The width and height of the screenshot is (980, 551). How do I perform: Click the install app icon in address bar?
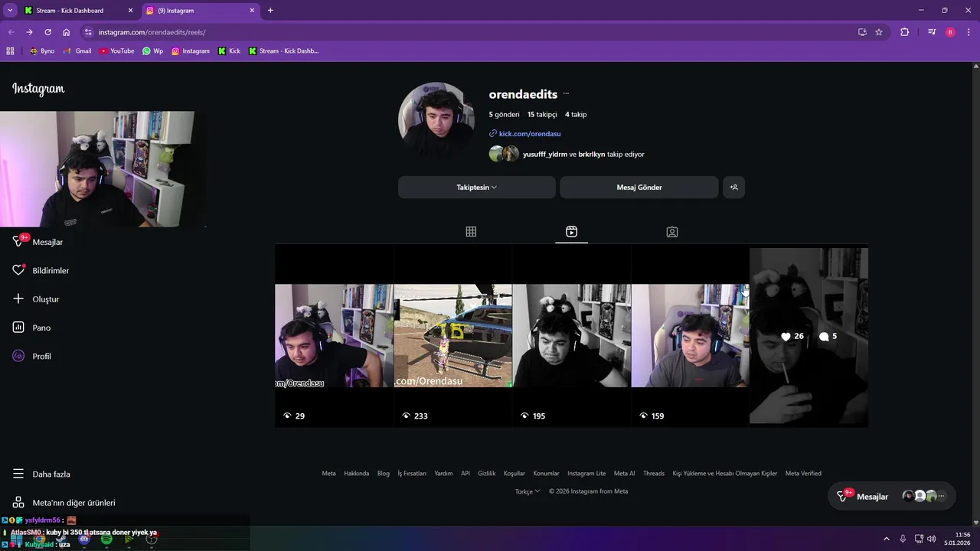coord(862,32)
